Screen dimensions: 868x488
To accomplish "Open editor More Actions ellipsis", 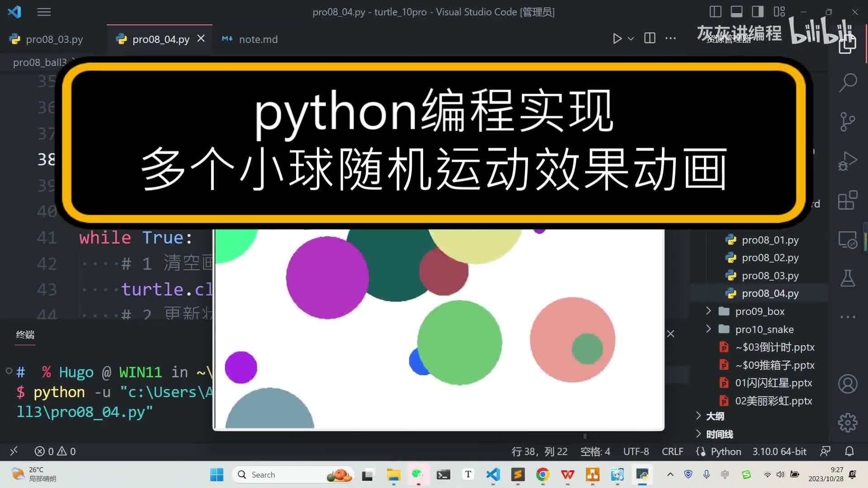I will (671, 38).
